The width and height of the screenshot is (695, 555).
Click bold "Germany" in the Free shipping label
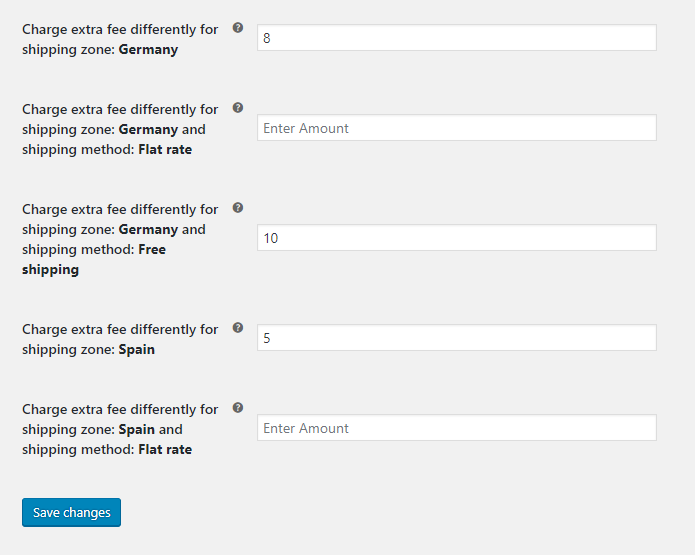click(148, 230)
